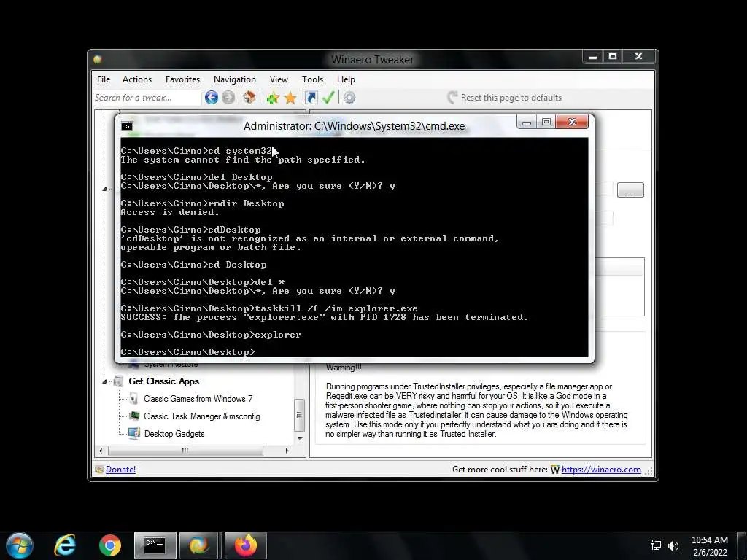Image resolution: width=747 pixels, height=560 pixels.
Task: Open the Favorites yellow star icon
Action: pos(290,98)
